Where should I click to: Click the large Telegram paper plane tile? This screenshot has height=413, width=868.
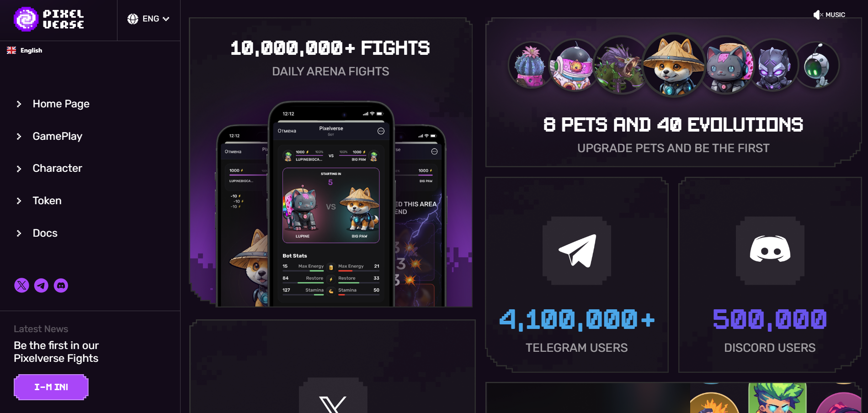(x=577, y=251)
